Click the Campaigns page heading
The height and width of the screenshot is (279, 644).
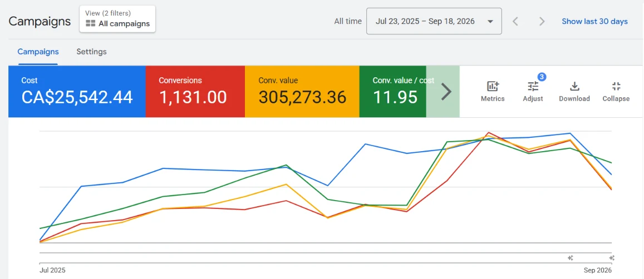tap(40, 21)
